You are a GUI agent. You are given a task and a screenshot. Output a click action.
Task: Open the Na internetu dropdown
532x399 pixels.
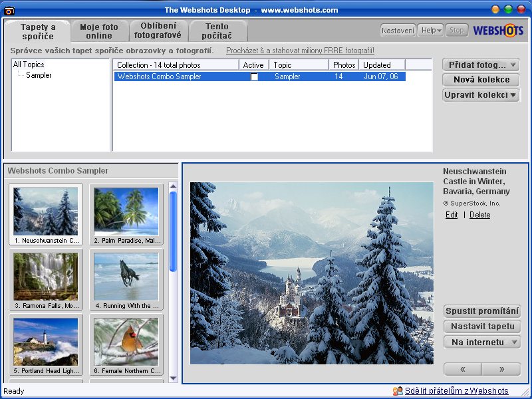(x=482, y=342)
